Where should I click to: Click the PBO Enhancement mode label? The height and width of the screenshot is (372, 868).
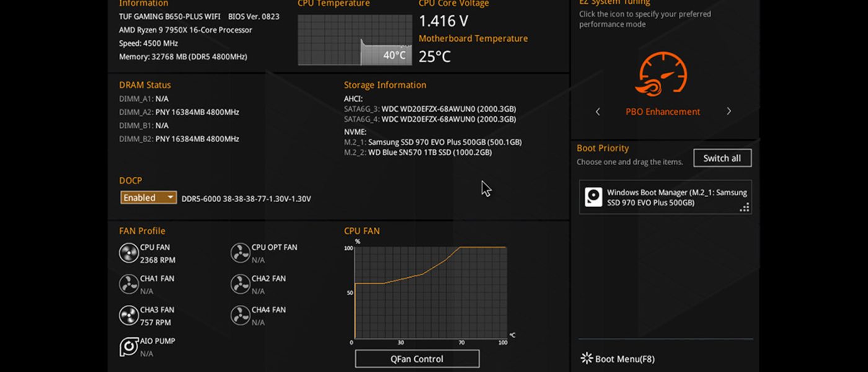(663, 112)
